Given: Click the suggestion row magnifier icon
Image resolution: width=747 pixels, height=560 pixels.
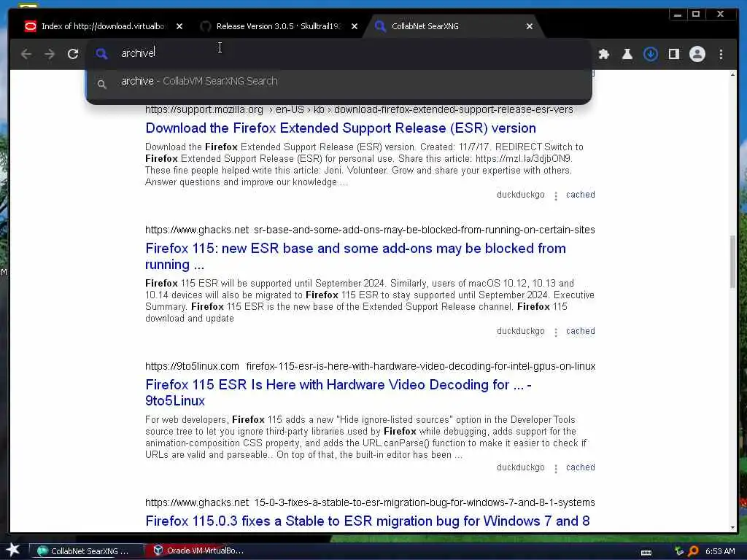Looking at the screenshot, I should [101, 85].
